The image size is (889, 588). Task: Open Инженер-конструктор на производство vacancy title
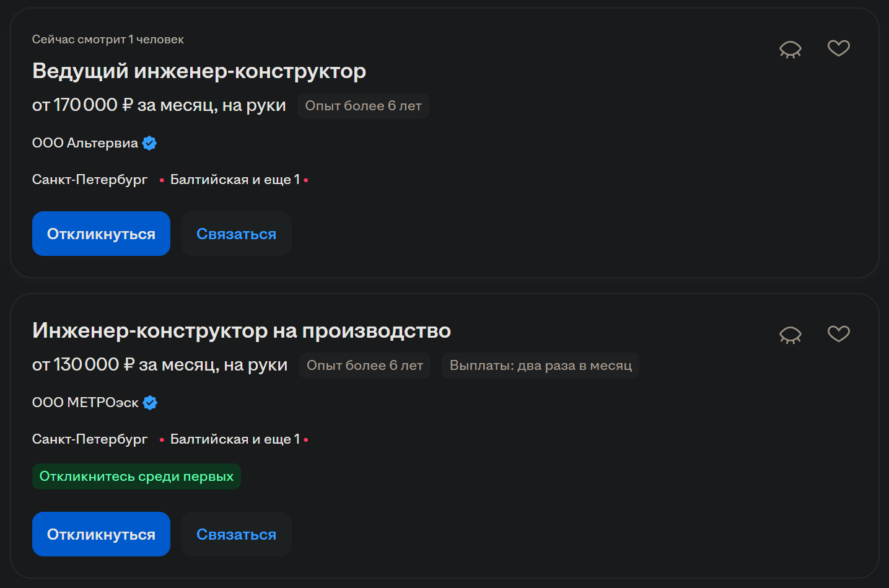(x=241, y=331)
